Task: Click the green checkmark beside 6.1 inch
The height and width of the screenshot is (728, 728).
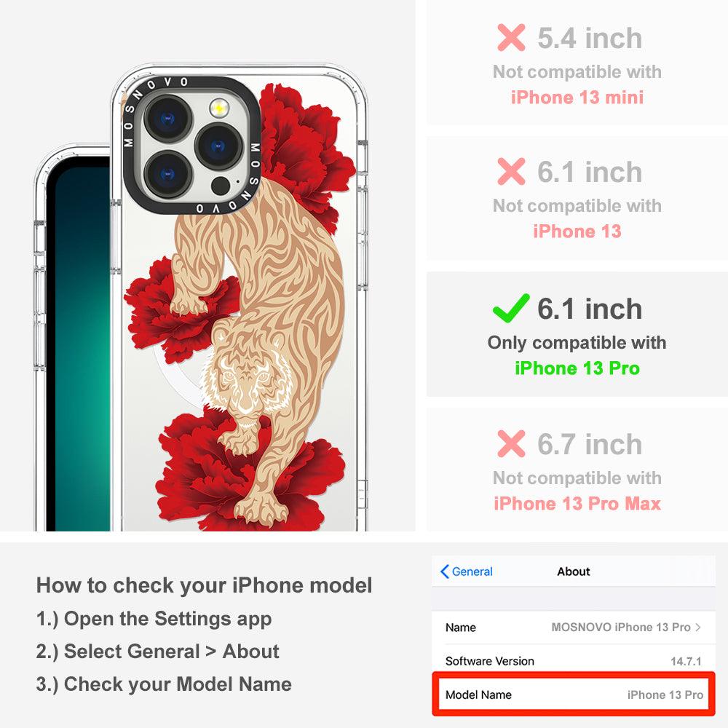Action: point(511,308)
